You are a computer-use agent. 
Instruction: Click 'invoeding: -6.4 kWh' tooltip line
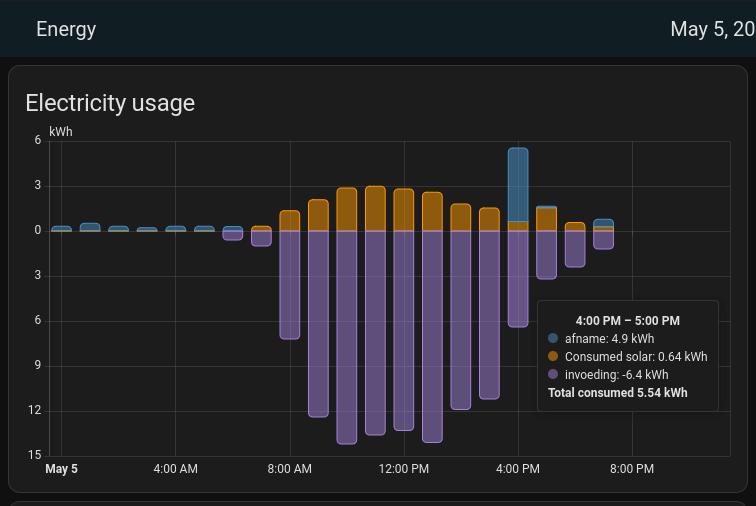(x=617, y=374)
